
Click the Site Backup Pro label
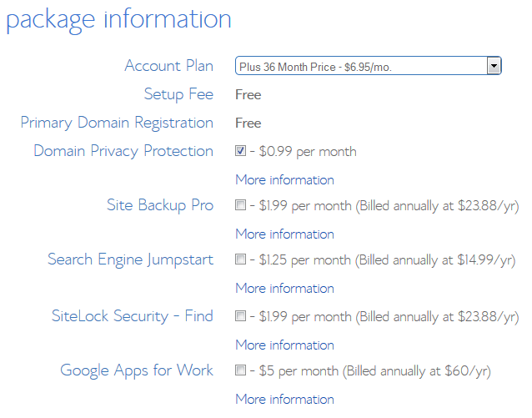coord(160,205)
